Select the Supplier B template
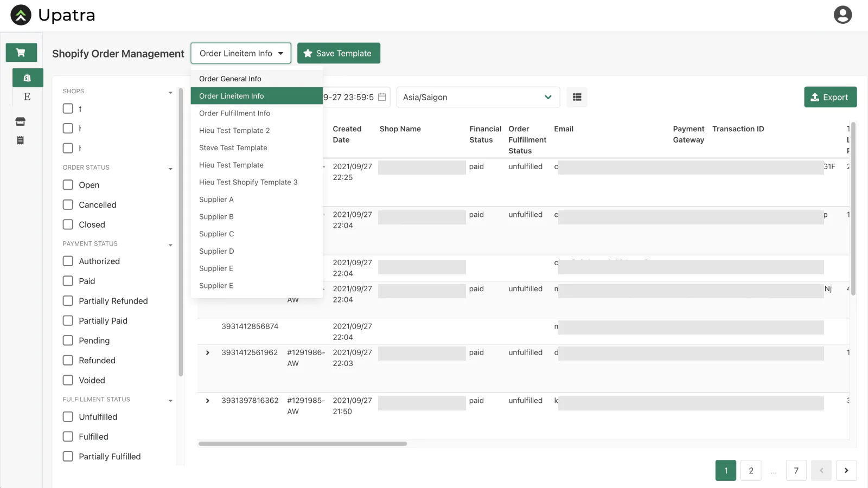The width and height of the screenshot is (868, 488). (257, 217)
